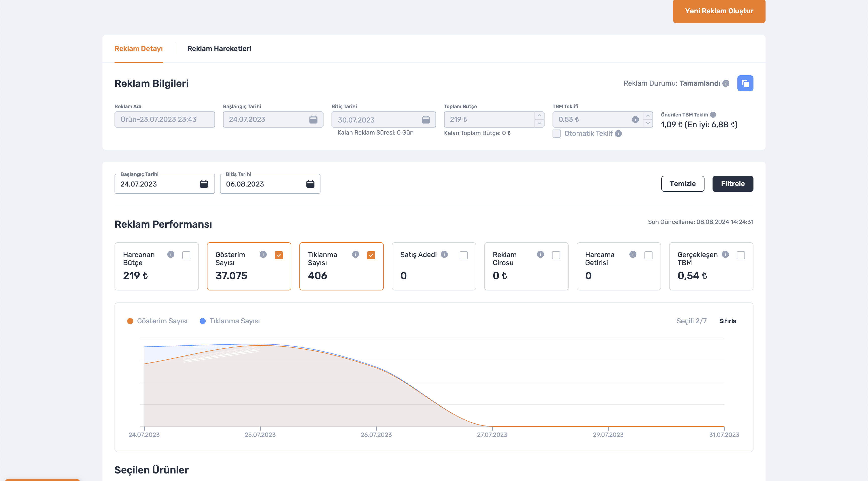Click 'Kalan Reklam Süresi: 0 Gün' text

tap(375, 132)
